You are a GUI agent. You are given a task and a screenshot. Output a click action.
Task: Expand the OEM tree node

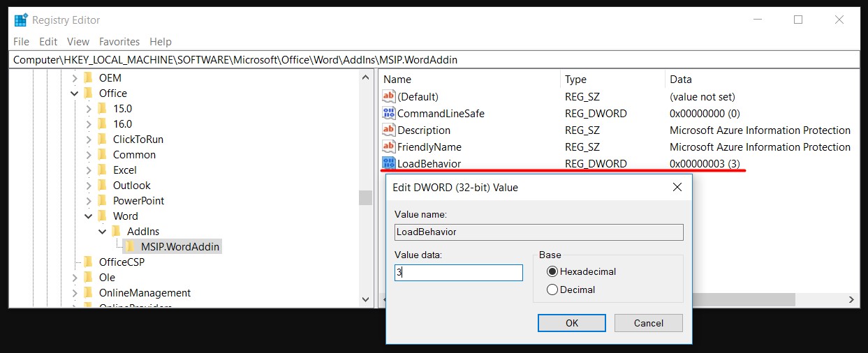[x=74, y=78]
